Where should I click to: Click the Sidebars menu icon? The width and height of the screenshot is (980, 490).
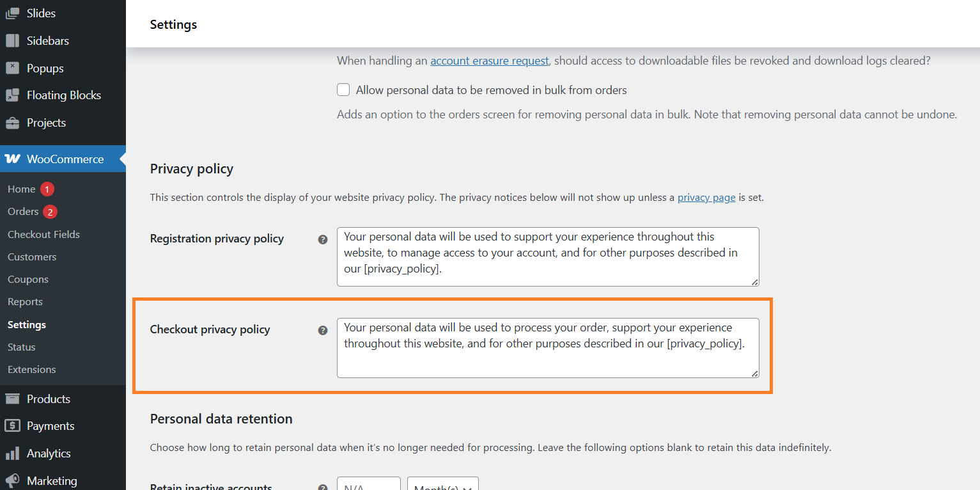(12, 41)
